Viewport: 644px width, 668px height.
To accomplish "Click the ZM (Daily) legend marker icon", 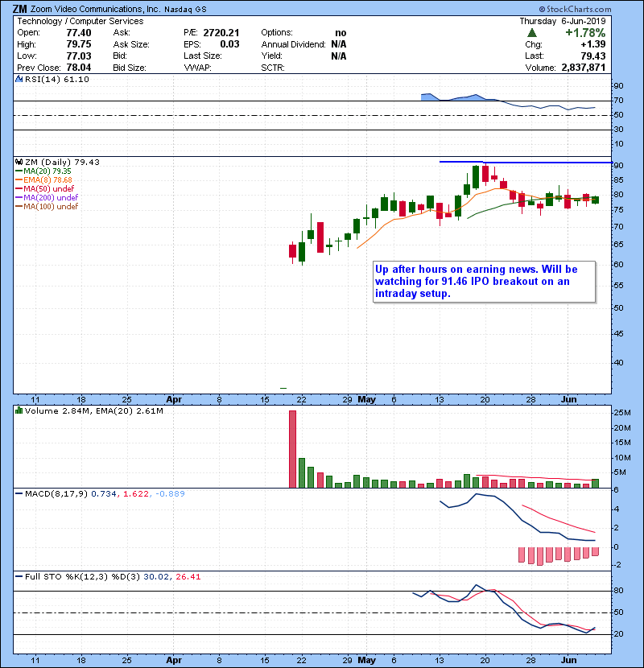I will coord(19,162).
